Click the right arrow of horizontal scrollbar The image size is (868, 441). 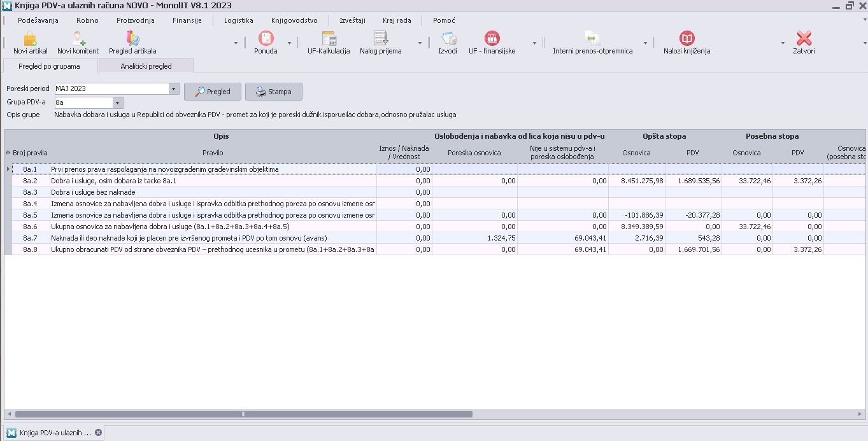click(860, 414)
